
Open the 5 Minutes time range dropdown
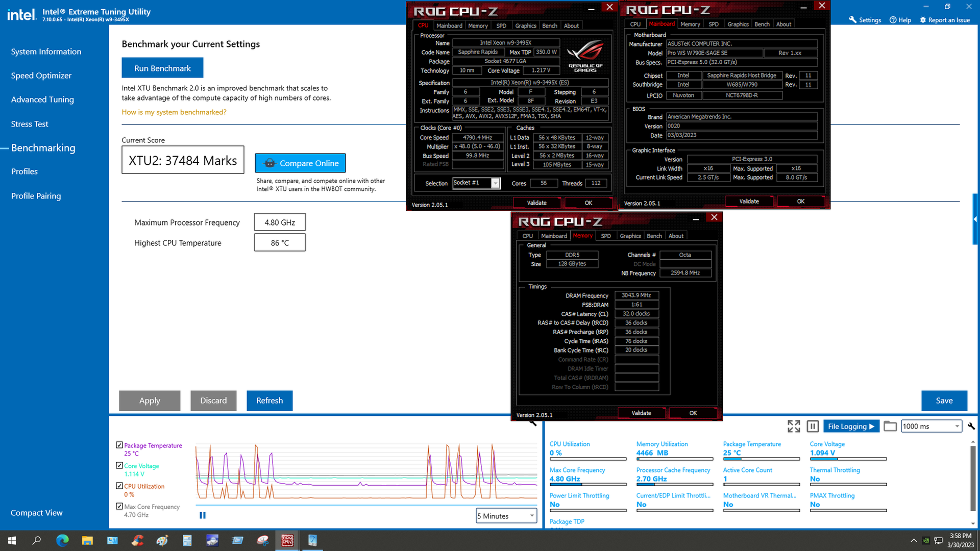(x=506, y=516)
